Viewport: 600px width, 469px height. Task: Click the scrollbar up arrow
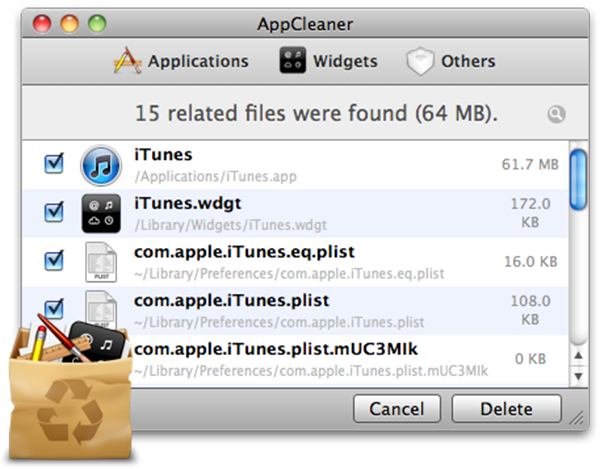point(579,355)
